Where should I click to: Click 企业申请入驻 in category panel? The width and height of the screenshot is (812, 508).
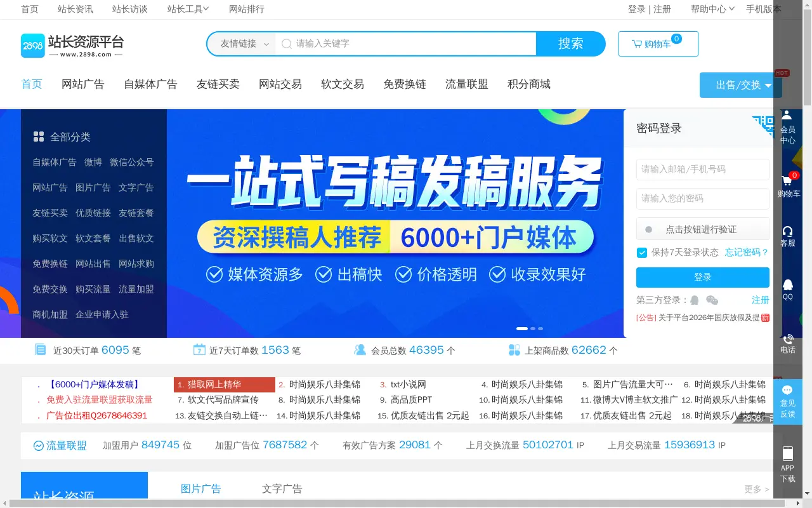(x=102, y=314)
